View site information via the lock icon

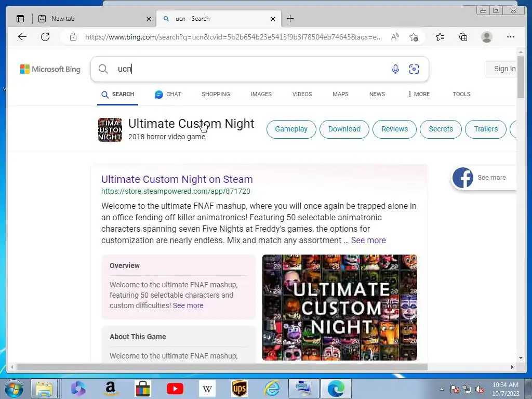coord(73,37)
